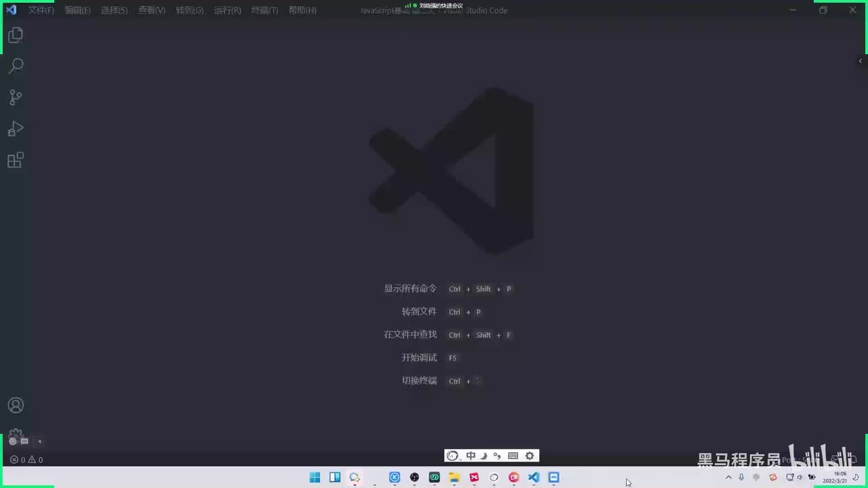Click the VS Code logo in title bar
868x488 pixels.
click(x=11, y=10)
